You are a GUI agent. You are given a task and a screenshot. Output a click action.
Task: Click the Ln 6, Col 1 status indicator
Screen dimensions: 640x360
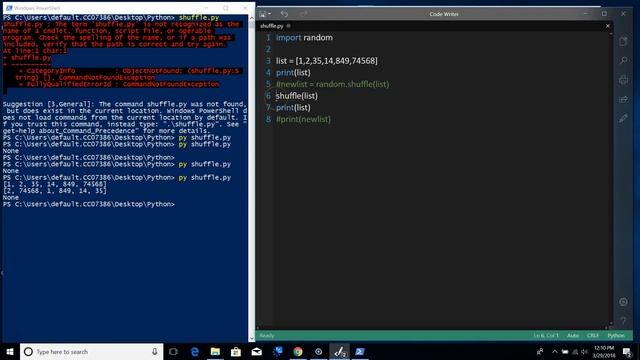(x=546, y=336)
